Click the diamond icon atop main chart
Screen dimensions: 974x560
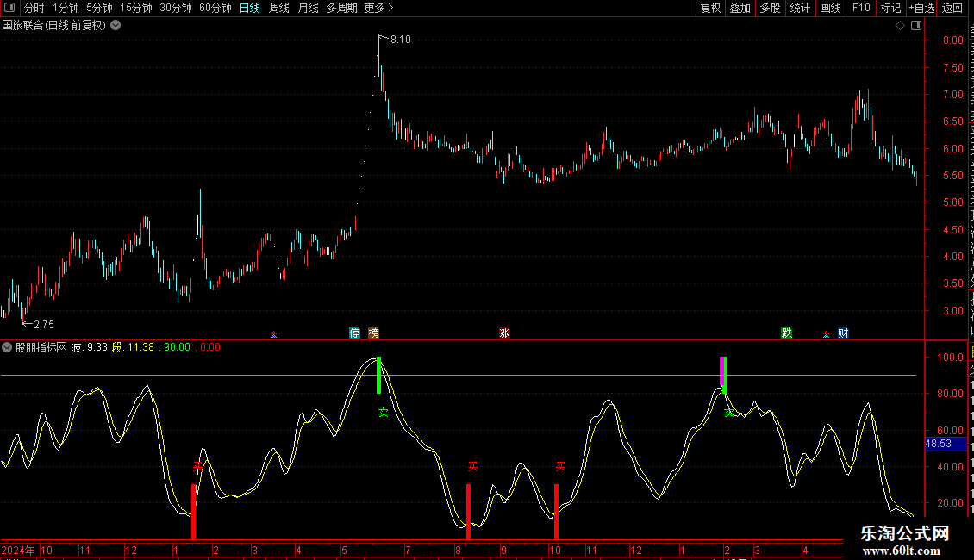tap(900, 26)
